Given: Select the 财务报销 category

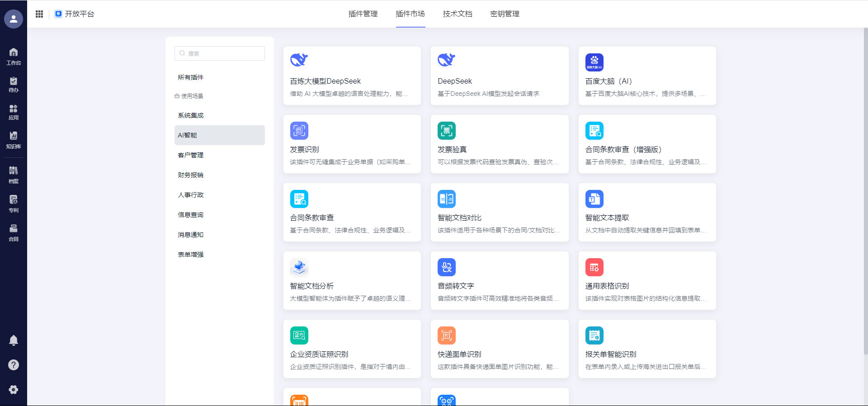Looking at the screenshot, I should pyautogui.click(x=191, y=175).
